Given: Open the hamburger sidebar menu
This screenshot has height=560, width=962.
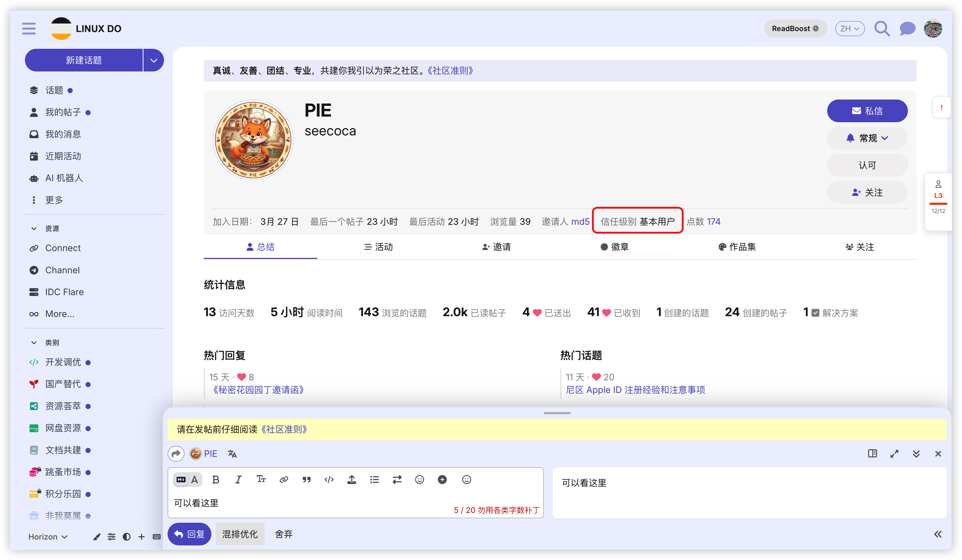Looking at the screenshot, I should tap(29, 29).
